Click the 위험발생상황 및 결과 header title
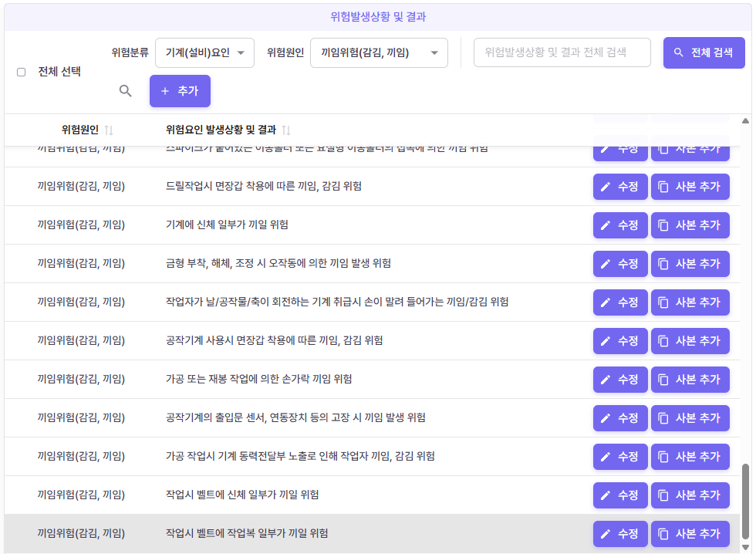This screenshot has width=756, height=554. pos(378,16)
